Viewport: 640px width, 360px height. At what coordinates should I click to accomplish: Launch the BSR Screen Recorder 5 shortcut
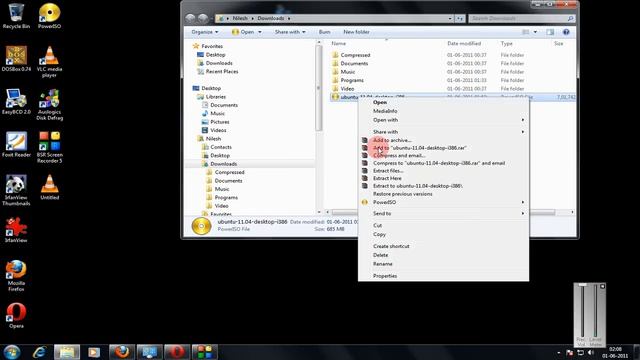coord(49,147)
